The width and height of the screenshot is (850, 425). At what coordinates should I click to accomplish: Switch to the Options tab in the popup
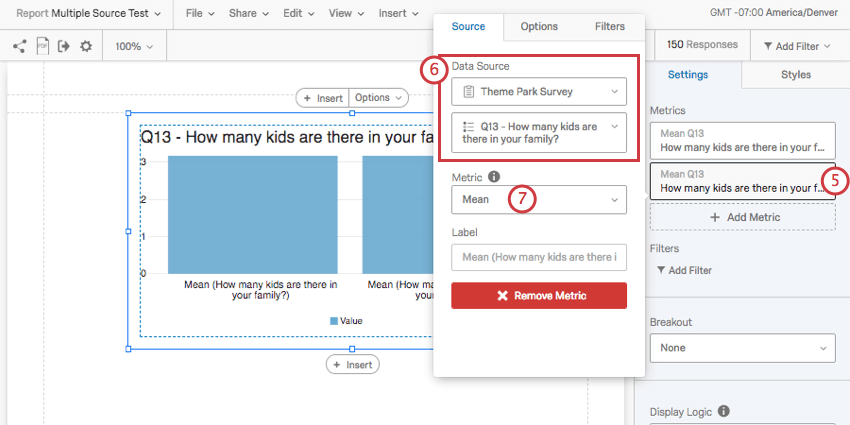(x=539, y=26)
